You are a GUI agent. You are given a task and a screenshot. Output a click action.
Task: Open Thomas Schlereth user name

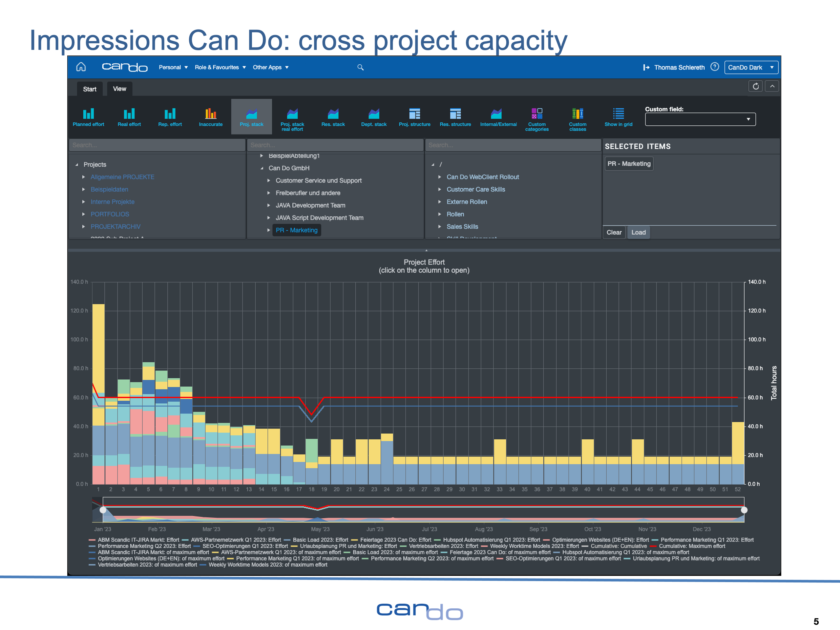point(679,68)
